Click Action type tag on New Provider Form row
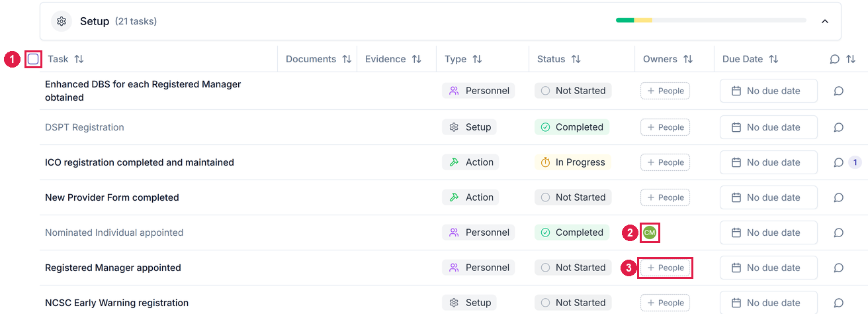Viewport: 868px width, 314px height. coord(470,197)
